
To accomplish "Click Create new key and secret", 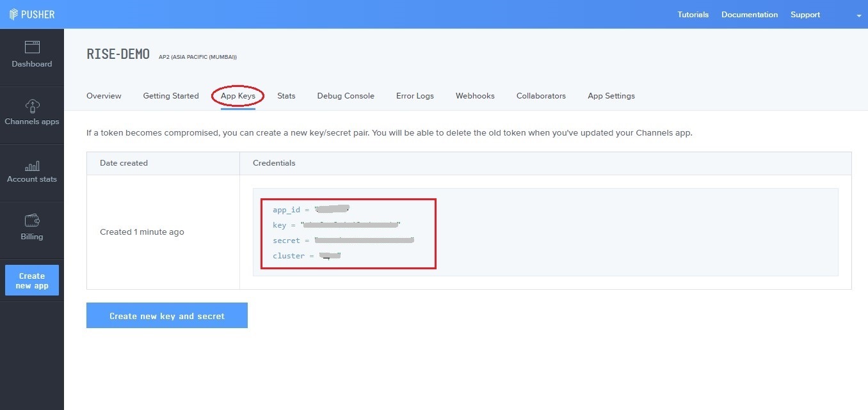I will pyautogui.click(x=167, y=315).
